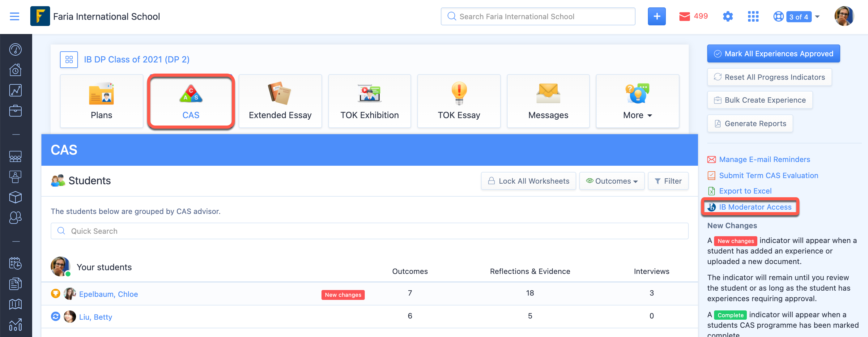The image size is (868, 337).
Task: Open student Epelbaum, Chloe
Action: [108, 294]
